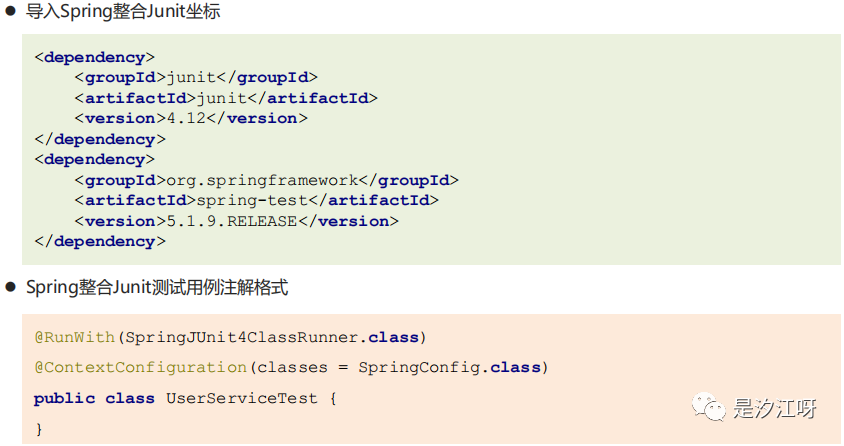Click the heading 导入Spring整合Junit坐标
This screenshot has width=844, height=446.
pyautogui.click(x=123, y=11)
